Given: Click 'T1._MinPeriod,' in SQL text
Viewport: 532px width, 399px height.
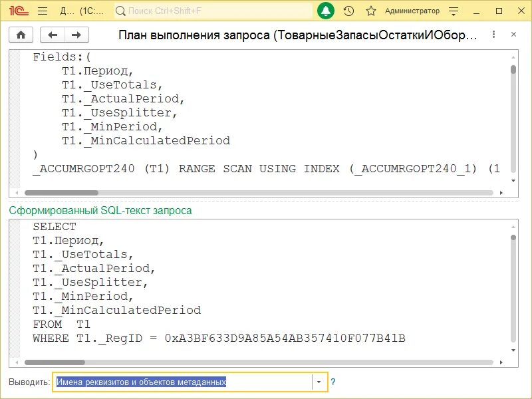Looking at the screenshot, I should 83,296.
